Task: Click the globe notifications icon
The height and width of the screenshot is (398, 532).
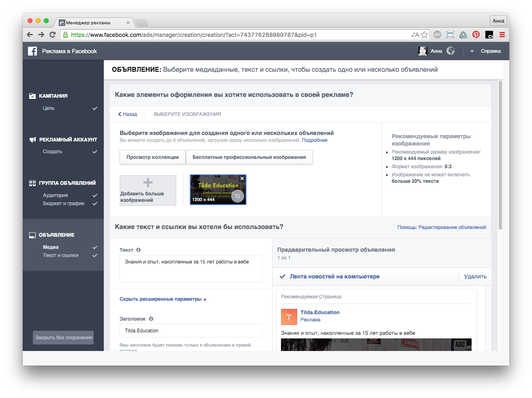Action: [450, 51]
